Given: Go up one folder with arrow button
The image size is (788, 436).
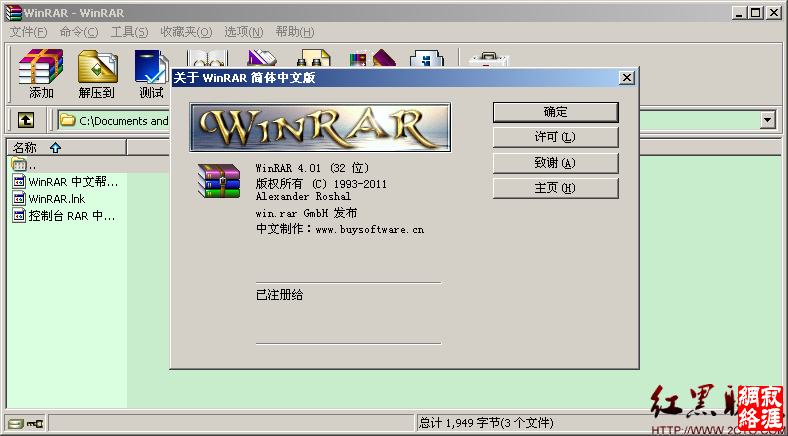Looking at the screenshot, I should (x=26, y=120).
